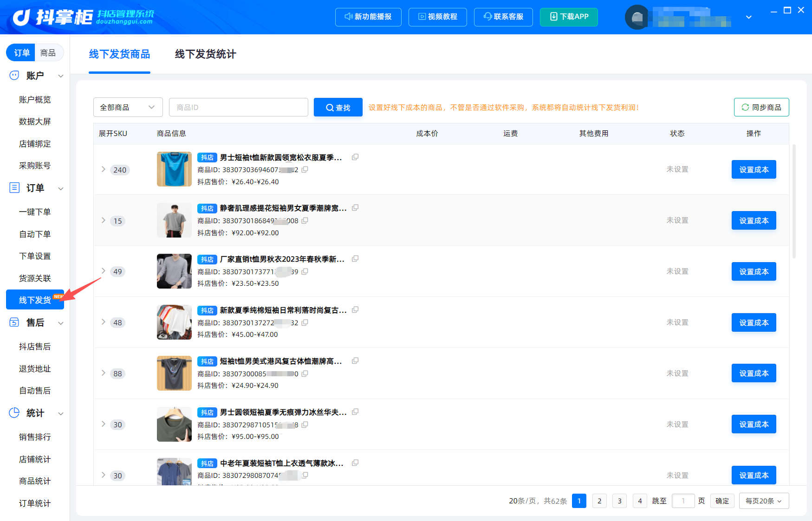This screenshot has height=521, width=812.
Task: Copy title of 新款夏季纯棉短袖 product
Action: (x=355, y=310)
